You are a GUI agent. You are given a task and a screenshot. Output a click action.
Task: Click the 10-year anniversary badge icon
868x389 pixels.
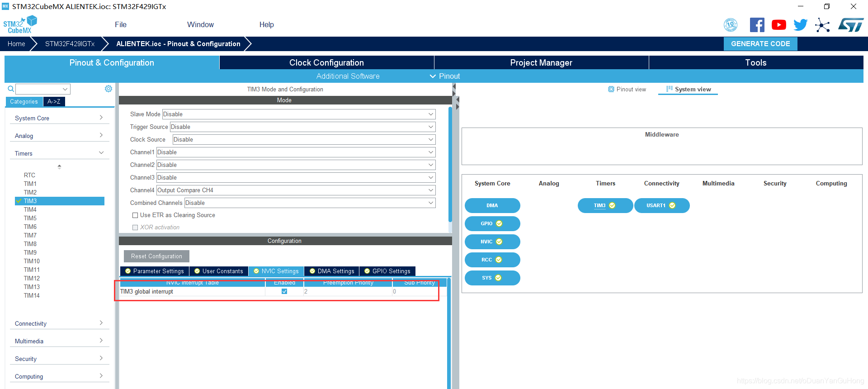pyautogui.click(x=731, y=25)
